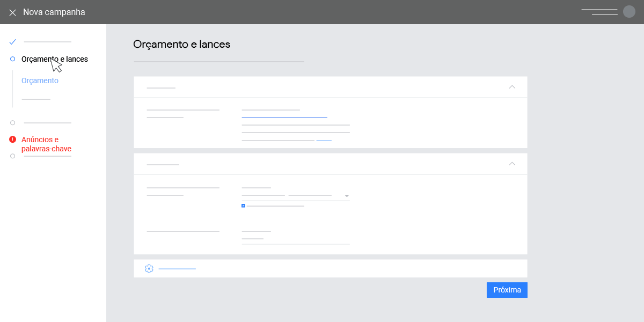Close the Nova campanha dialog with X
Viewport: 644px width, 322px height.
coord(12,12)
